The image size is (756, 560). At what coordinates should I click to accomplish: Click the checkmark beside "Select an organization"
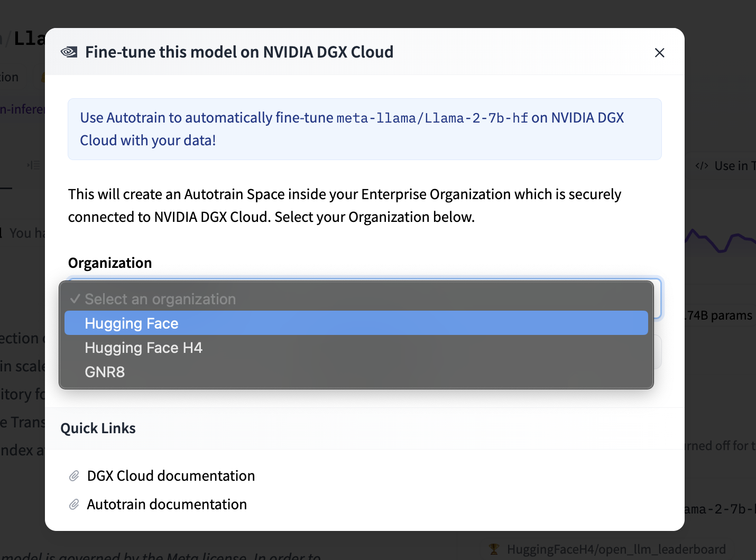click(75, 299)
